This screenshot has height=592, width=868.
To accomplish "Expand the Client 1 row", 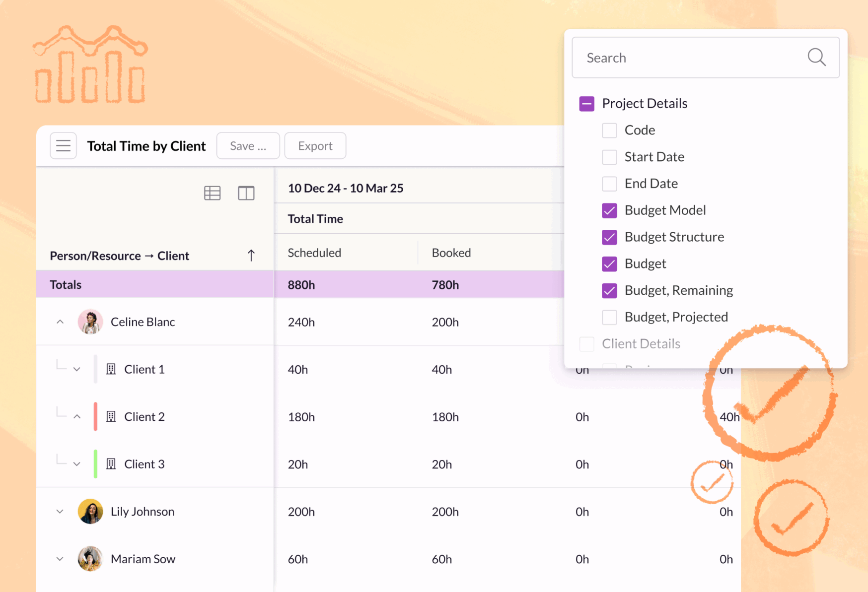I will tap(77, 369).
